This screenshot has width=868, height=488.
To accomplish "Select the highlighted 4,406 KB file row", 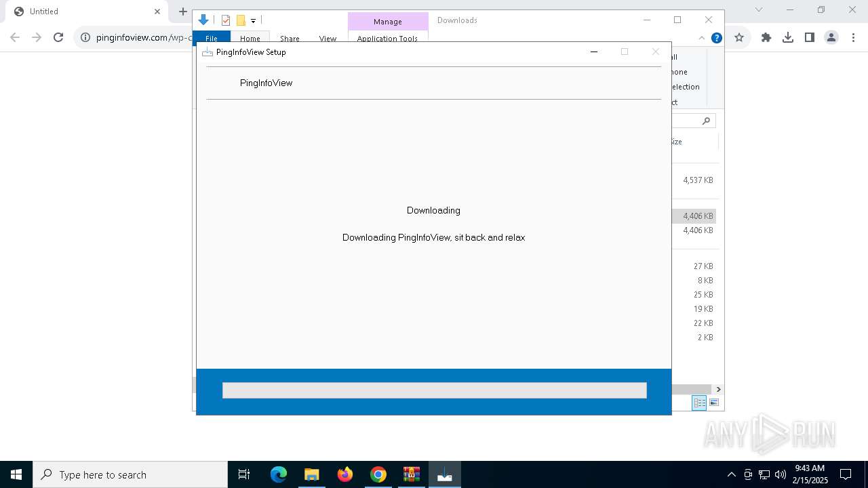I will [694, 216].
